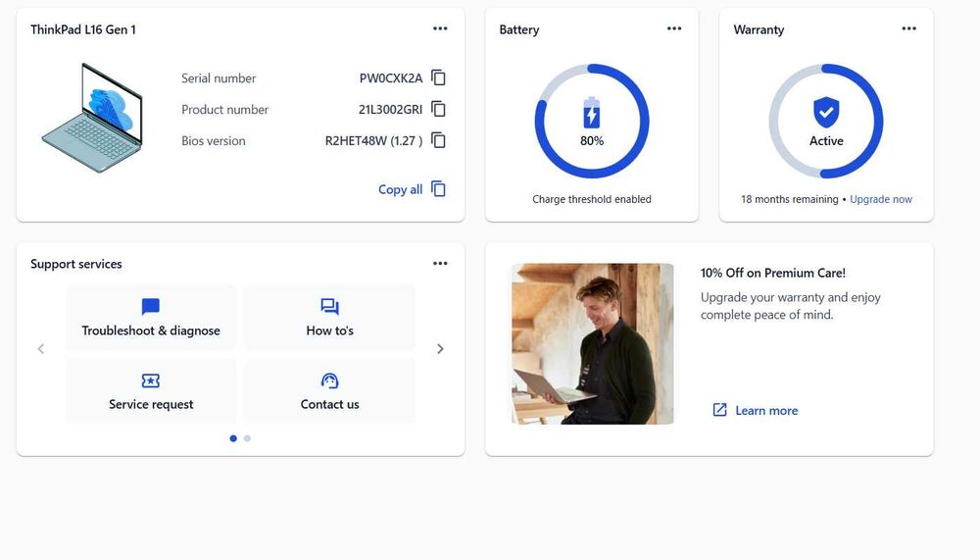Click the battery charging icon
The image size is (980, 560).
point(591,113)
